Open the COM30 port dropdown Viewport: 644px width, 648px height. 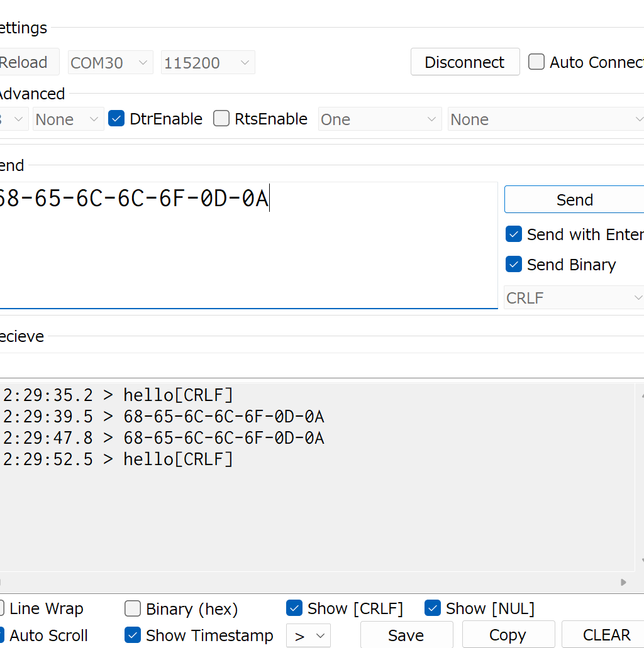pyautogui.click(x=110, y=63)
